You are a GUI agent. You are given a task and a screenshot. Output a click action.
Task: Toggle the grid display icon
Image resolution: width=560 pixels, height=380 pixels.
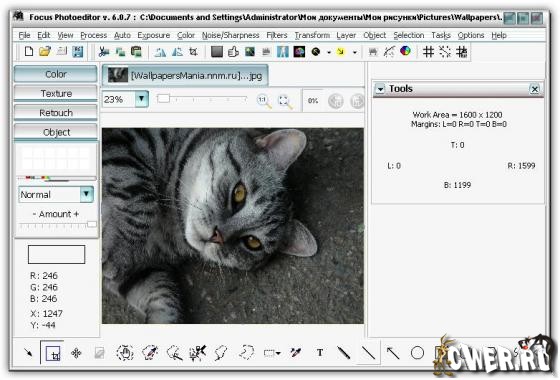click(428, 52)
